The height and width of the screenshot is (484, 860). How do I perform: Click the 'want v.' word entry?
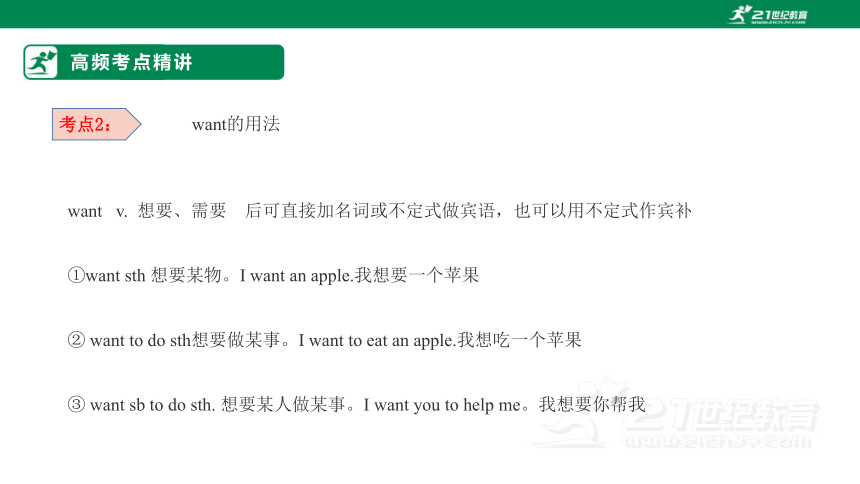coord(98,211)
